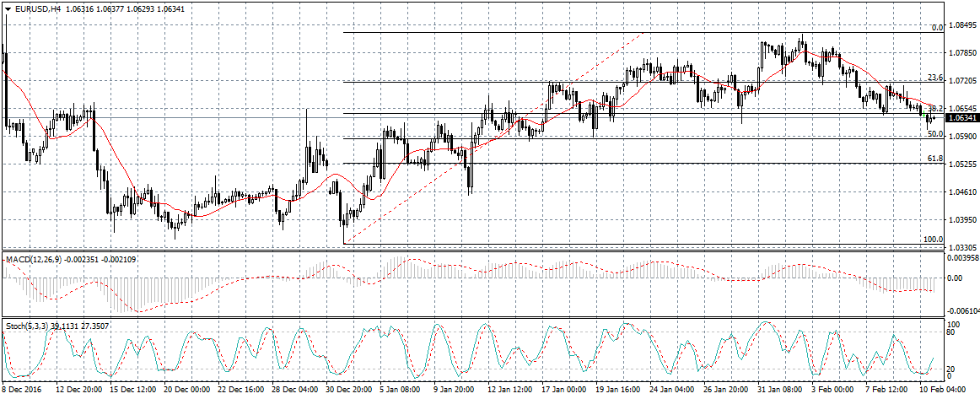Click the 8 Dec 2016 date label

pos(24,391)
